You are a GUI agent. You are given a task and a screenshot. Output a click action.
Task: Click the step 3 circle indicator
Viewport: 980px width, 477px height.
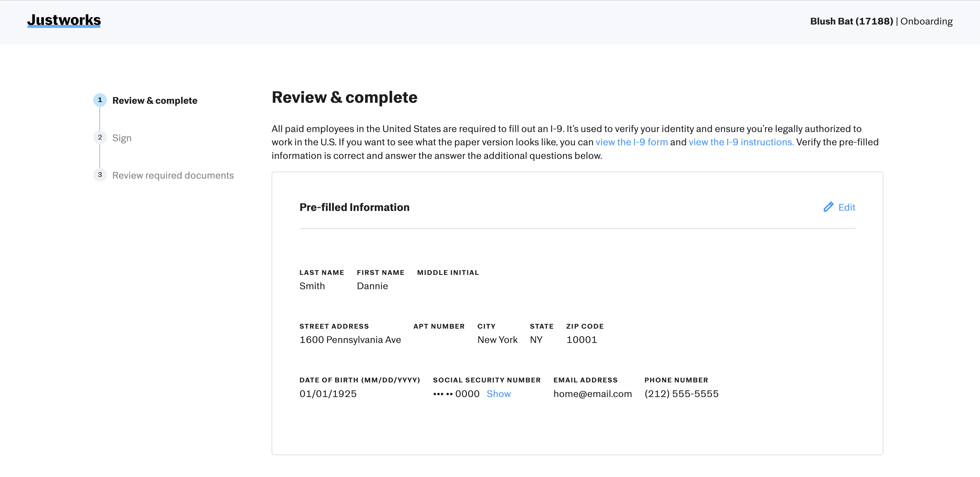click(x=100, y=175)
